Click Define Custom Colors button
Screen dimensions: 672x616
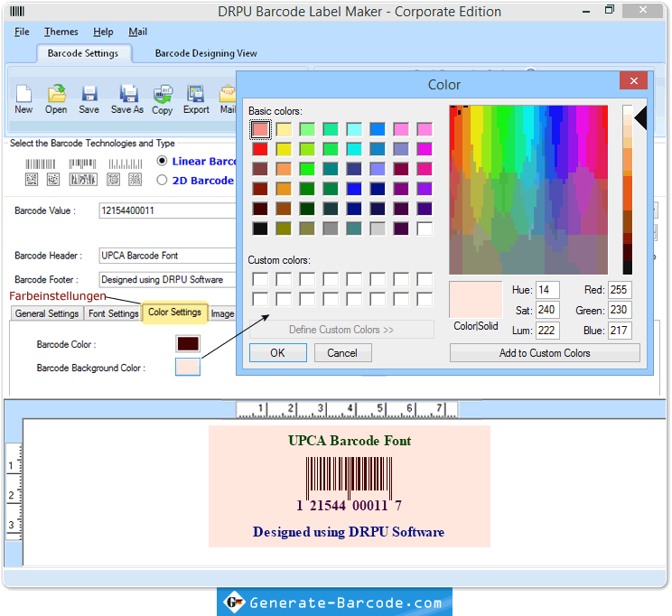(x=341, y=330)
